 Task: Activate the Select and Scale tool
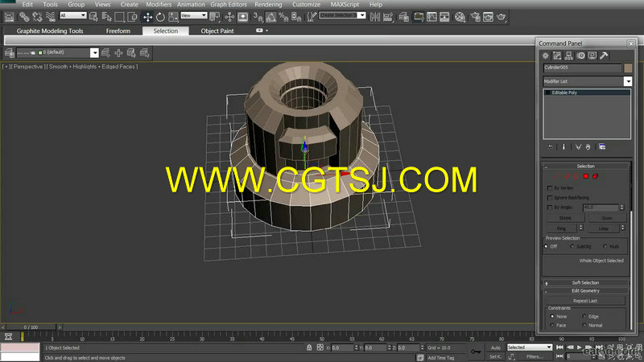point(173,17)
